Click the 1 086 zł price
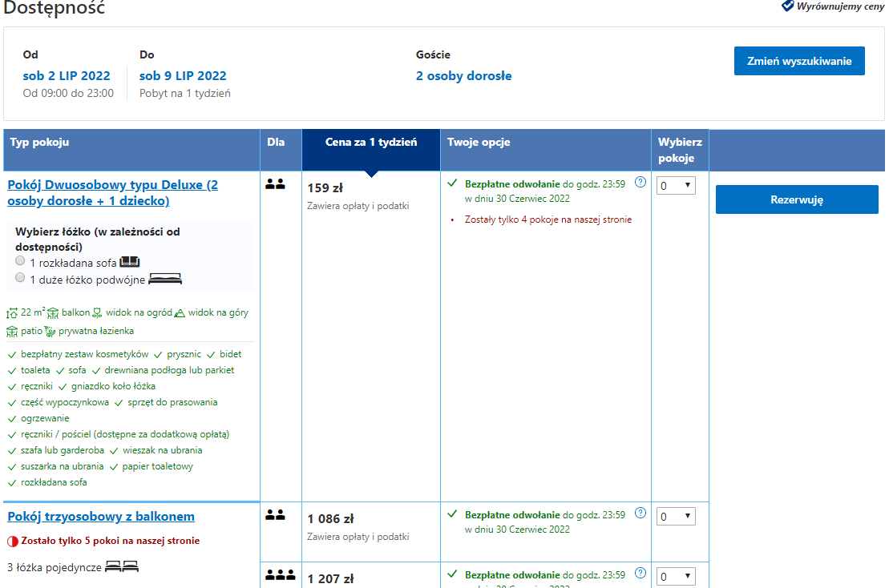This screenshot has width=889, height=588. 330,519
